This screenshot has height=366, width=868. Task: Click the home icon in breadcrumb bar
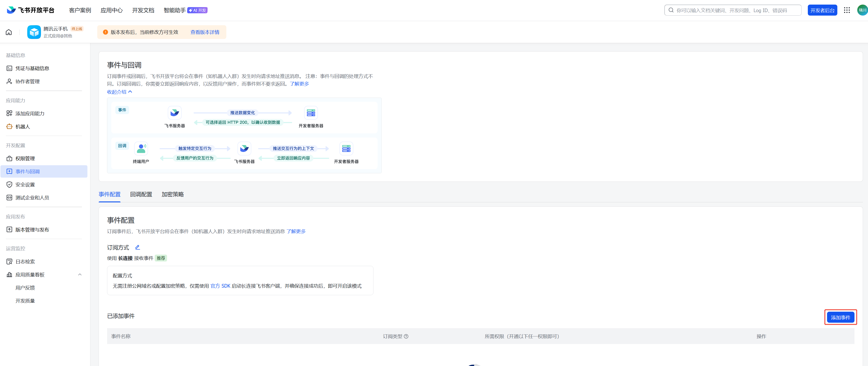click(9, 32)
